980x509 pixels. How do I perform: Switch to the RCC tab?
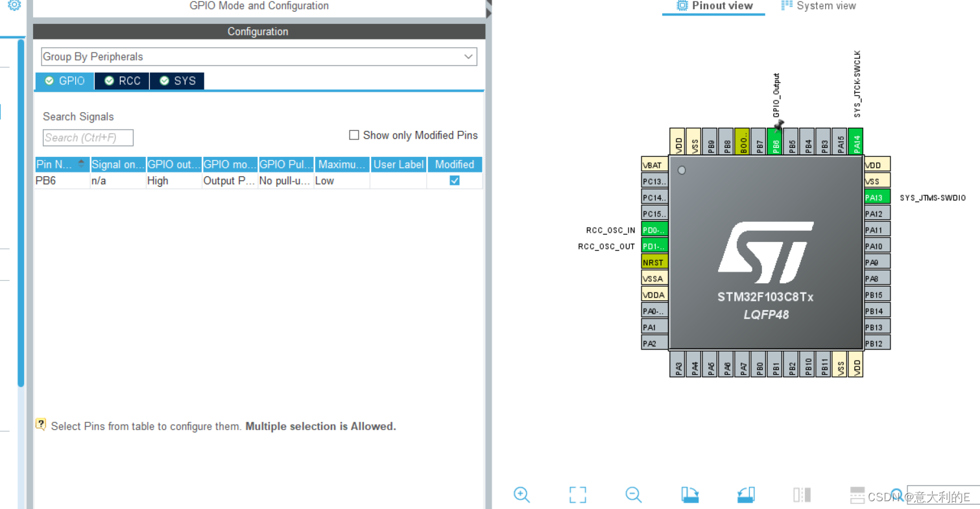click(123, 81)
